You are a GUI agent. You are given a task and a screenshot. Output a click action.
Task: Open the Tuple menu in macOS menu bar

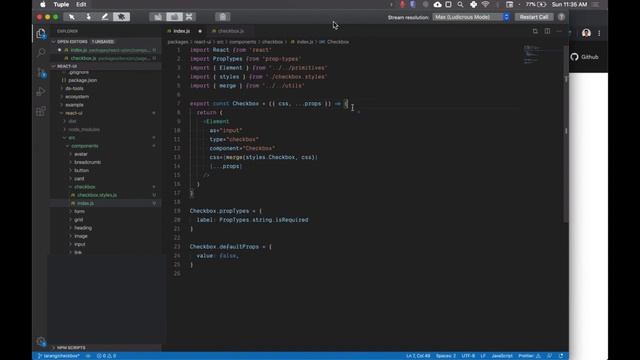point(61,4)
